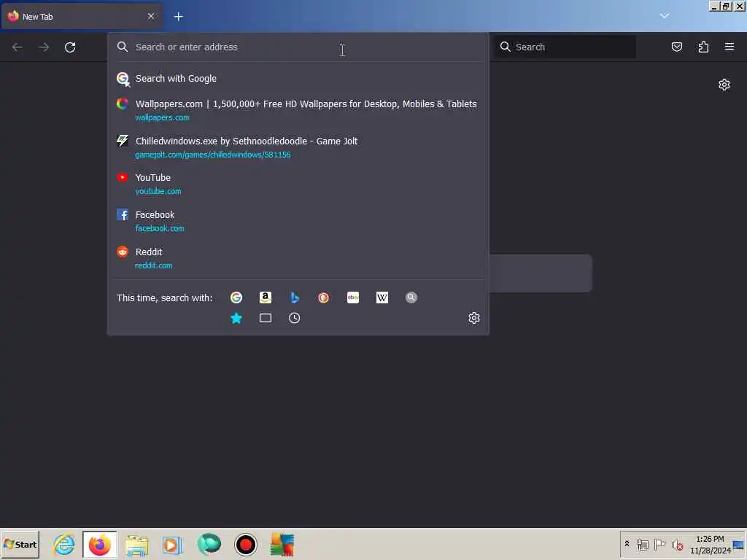Search open tabs using the tabs icon
Viewport: 747px width, 560px height.
click(266, 318)
